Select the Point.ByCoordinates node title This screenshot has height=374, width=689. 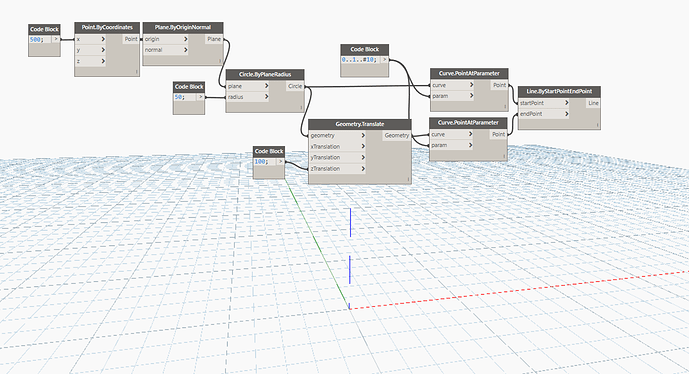[107, 27]
